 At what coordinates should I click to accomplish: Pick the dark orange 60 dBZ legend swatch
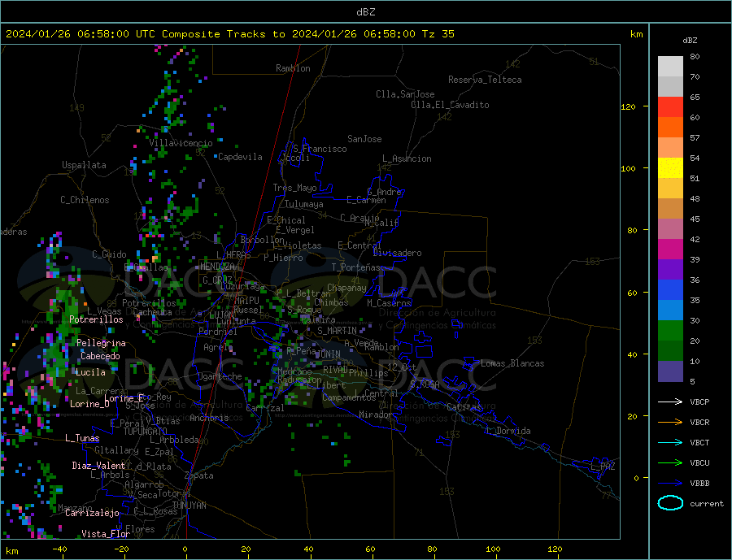point(670,127)
